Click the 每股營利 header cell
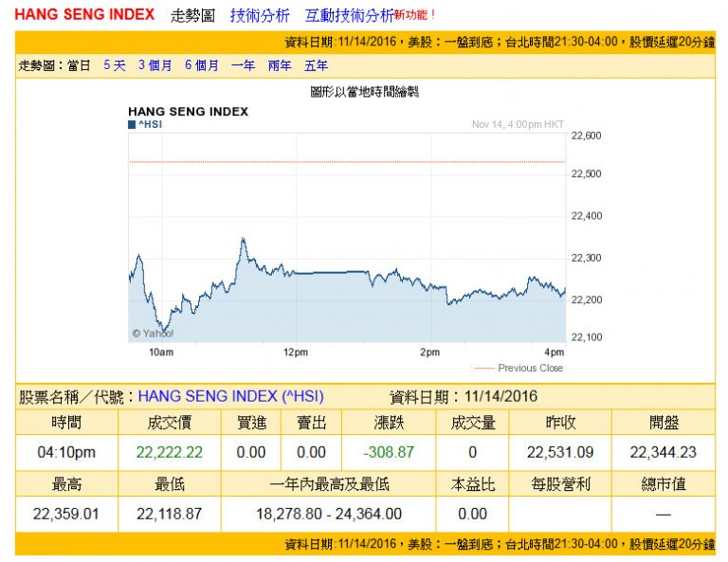The image size is (728, 562). tap(560, 484)
